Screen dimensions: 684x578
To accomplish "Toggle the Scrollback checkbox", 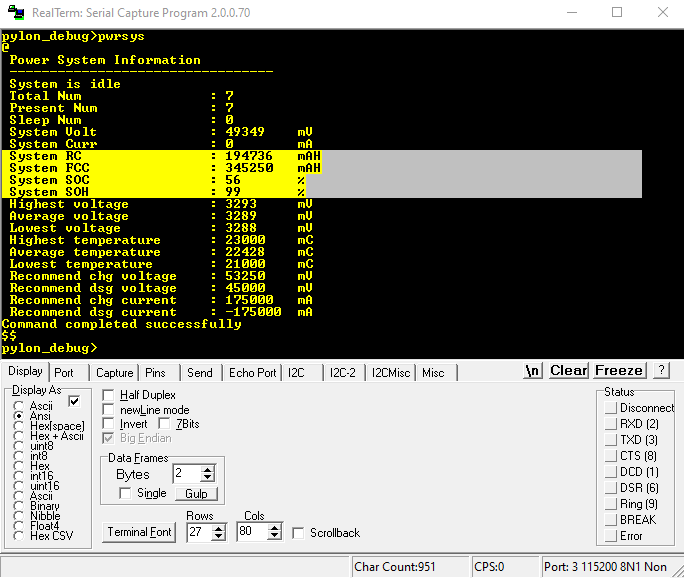I will (298, 533).
